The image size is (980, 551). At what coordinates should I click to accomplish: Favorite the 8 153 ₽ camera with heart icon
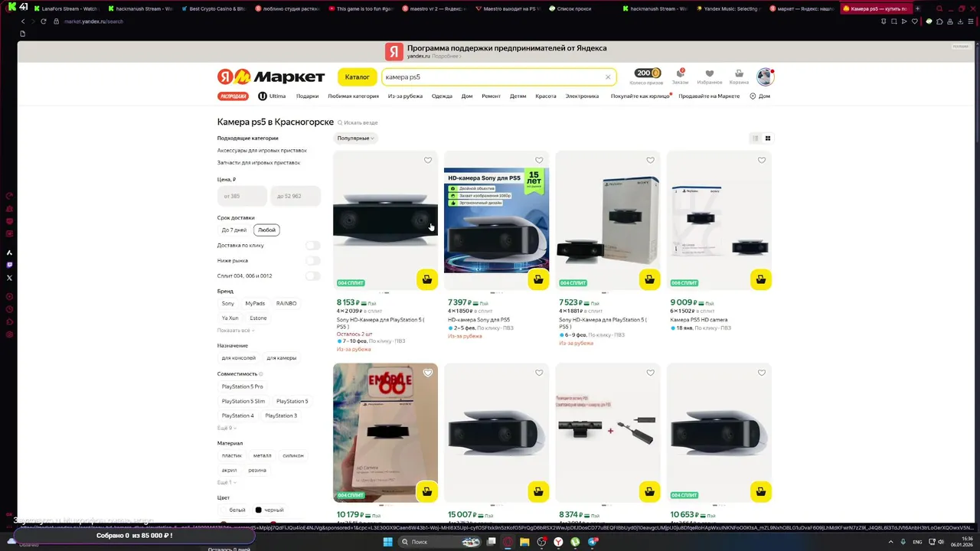tap(428, 160)
